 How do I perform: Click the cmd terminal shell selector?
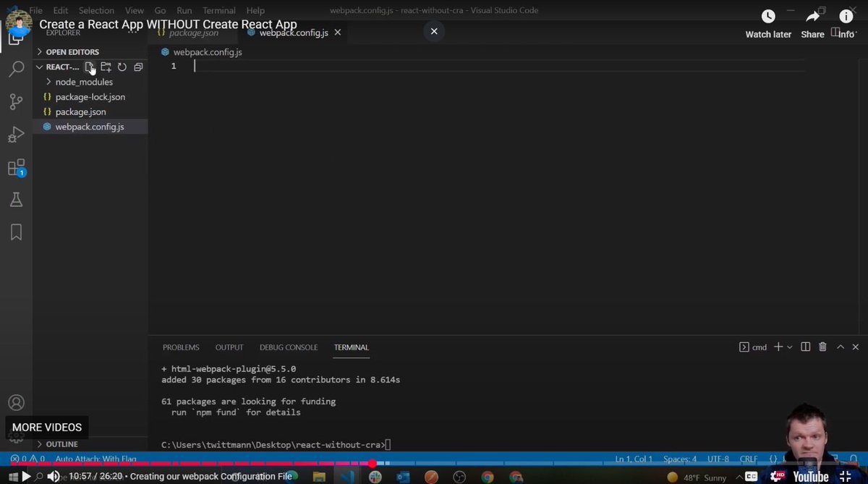point(753,347)
